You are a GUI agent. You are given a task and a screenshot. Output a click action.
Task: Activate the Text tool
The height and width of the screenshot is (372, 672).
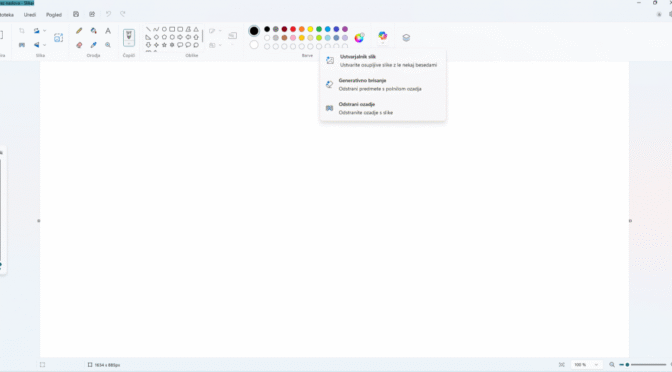point(108,31)
